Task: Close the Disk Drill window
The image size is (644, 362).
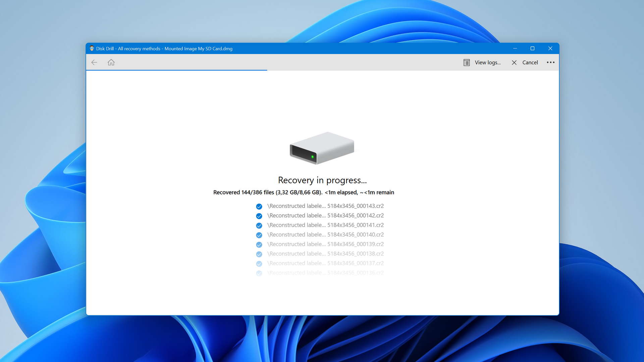Action: coord(550,49)
